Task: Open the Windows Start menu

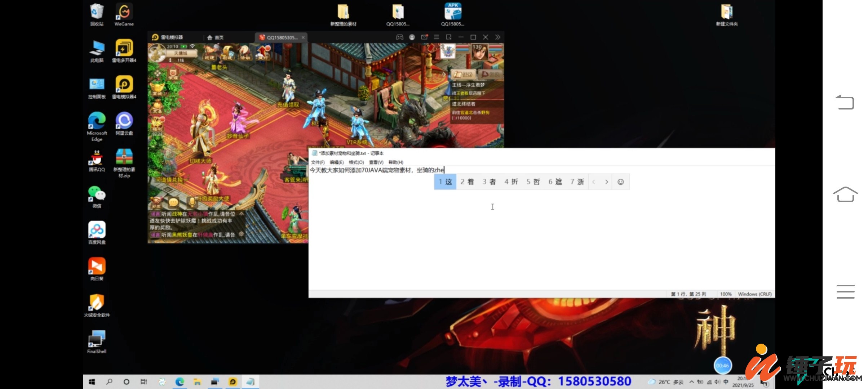Action: pos(92,382)
